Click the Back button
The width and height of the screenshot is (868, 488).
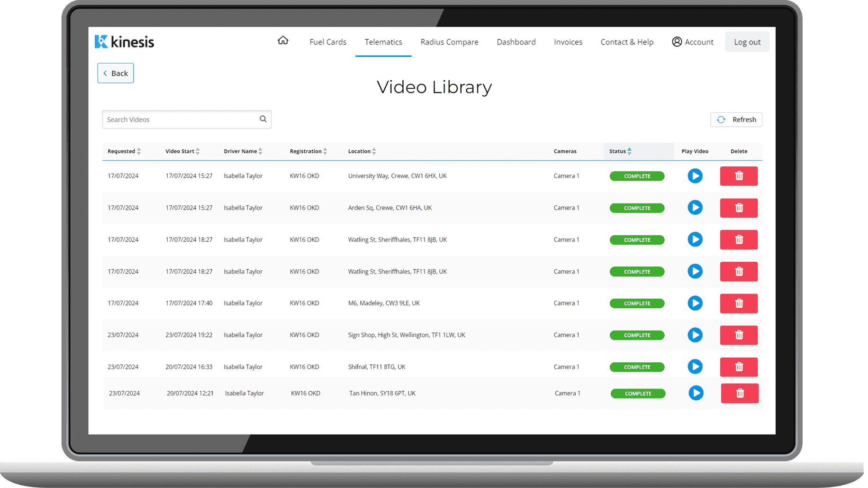tap(116, 73)
